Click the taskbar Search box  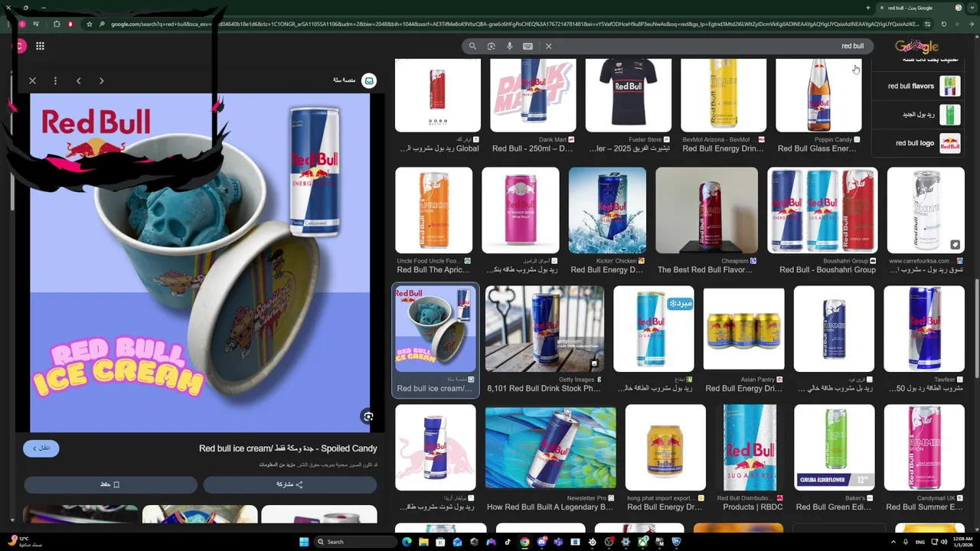355,542
